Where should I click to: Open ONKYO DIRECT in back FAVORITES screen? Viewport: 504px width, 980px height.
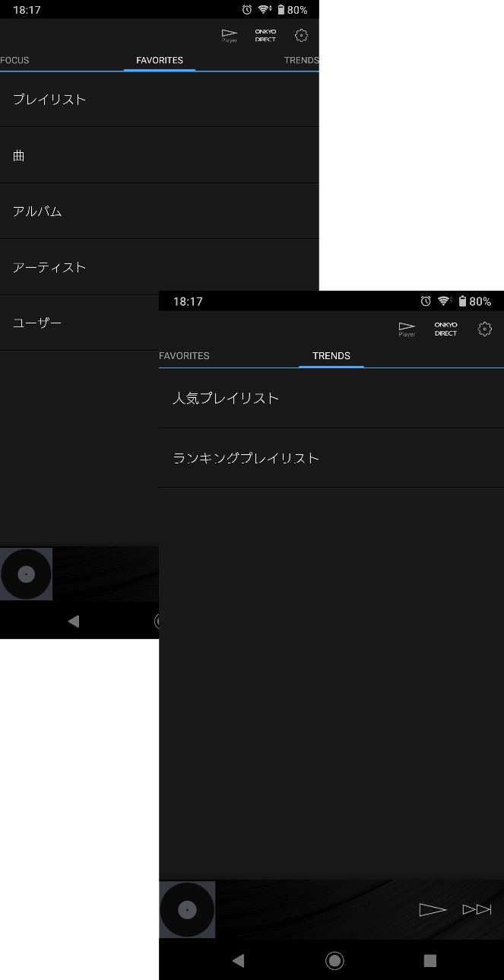pyautogui.click(x=265, y=35)
